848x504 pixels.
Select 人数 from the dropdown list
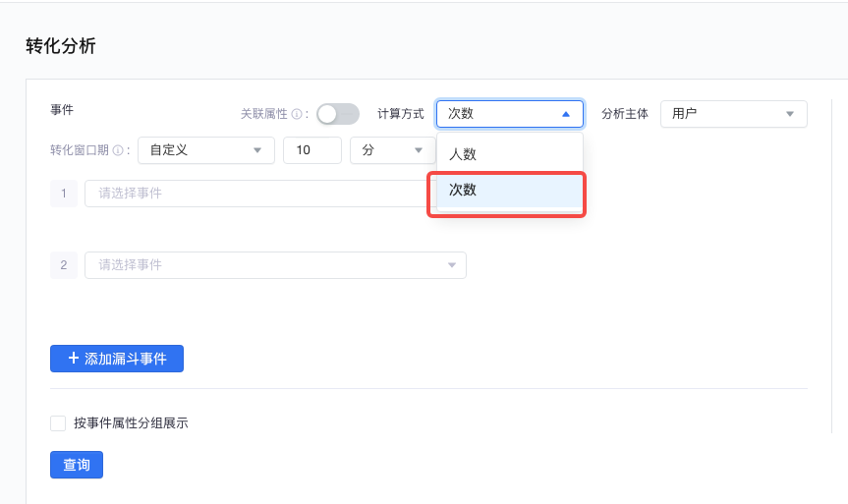click(510, 154)
